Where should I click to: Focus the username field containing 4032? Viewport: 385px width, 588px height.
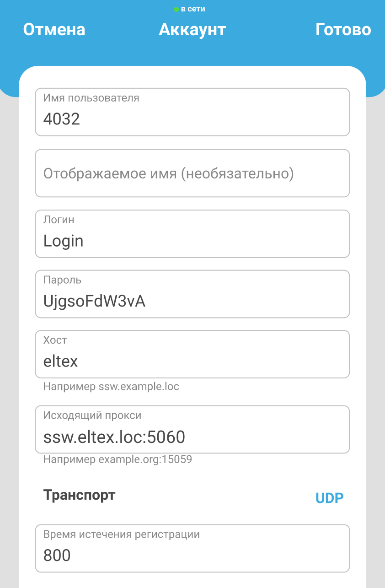point(192,119)
